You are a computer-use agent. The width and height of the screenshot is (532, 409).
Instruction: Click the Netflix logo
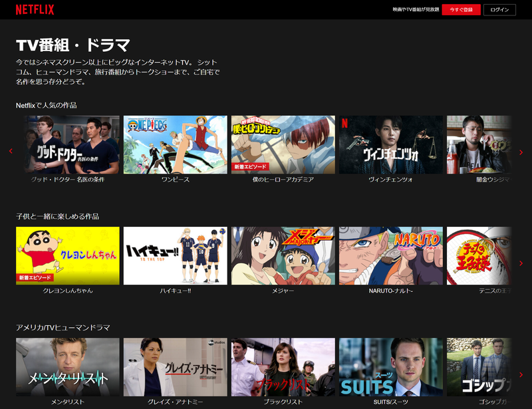[35, 9]
